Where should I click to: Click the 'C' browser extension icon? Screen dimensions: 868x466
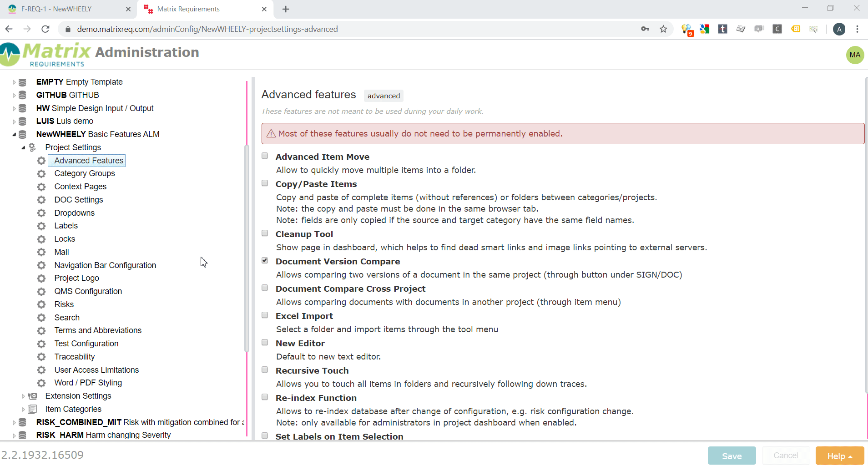(x=777, y=29)
